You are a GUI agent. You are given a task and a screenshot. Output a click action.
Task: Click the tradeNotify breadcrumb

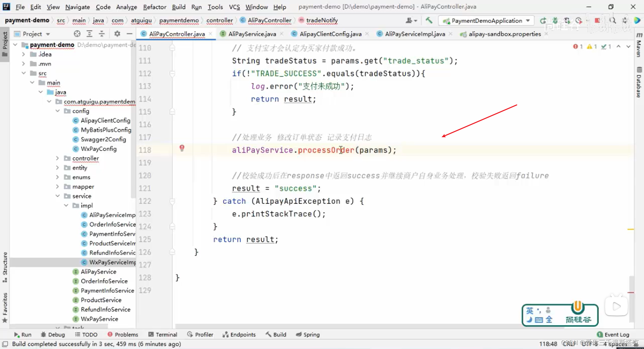[318, 21]
